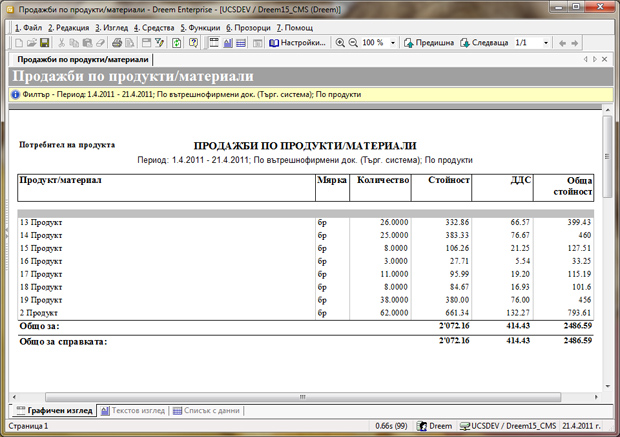620x437 pixels.
Task: Go to Следваща page
Action: click(484, 43)
